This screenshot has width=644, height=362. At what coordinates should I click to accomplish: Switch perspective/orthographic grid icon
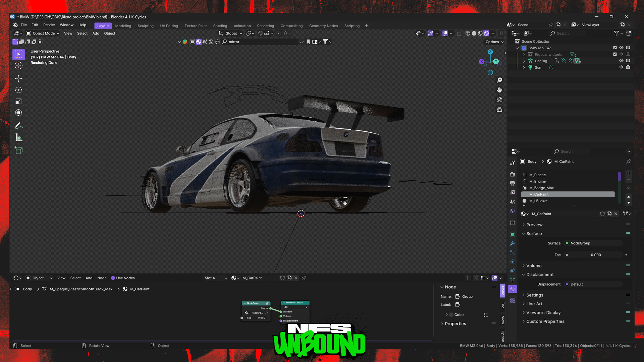pyautogui.click(x=499, y=110)
